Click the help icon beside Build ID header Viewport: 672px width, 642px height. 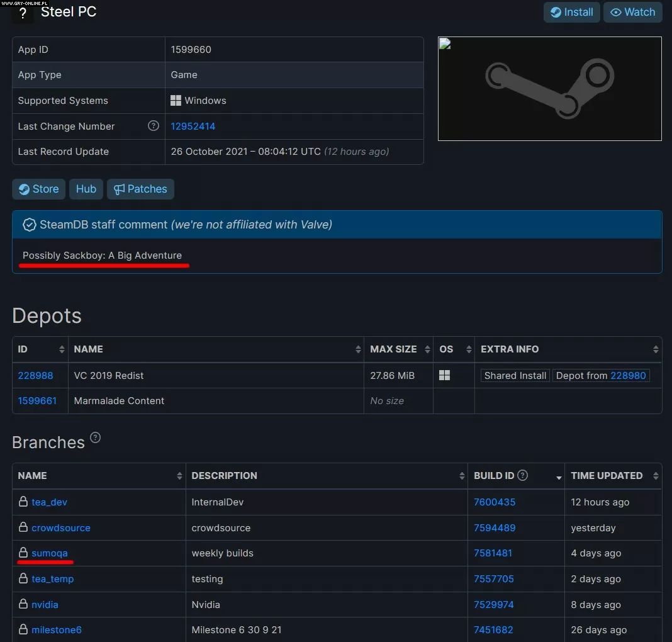pyautogui.click(x=522, y=475)
